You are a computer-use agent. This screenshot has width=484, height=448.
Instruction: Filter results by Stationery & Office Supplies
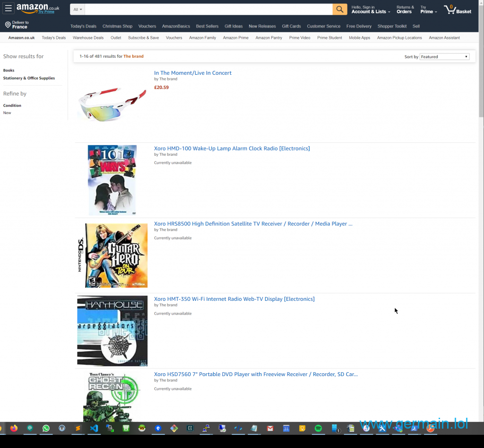pos(29,78)
